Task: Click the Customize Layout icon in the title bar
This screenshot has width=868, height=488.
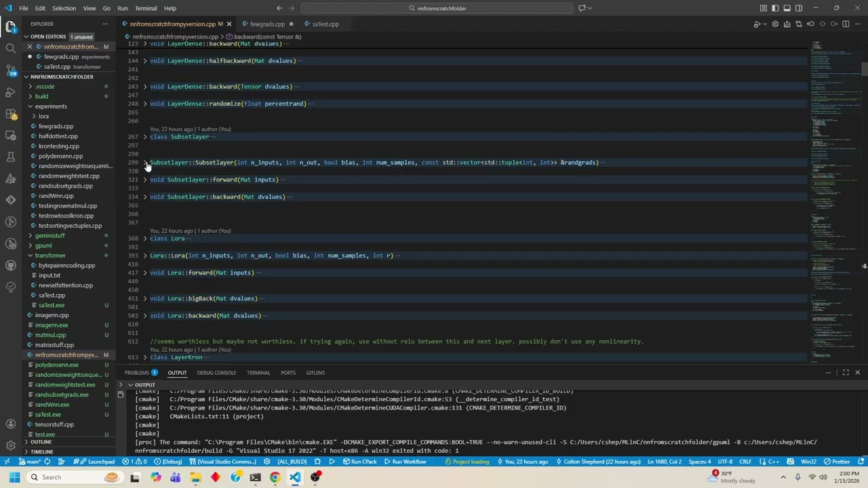Action: 764,8
